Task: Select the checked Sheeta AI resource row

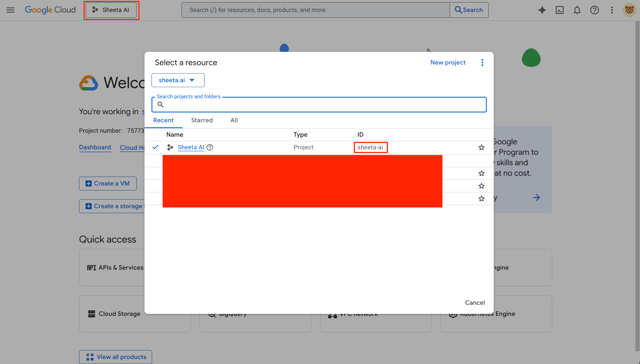Action: click(191, 147)
